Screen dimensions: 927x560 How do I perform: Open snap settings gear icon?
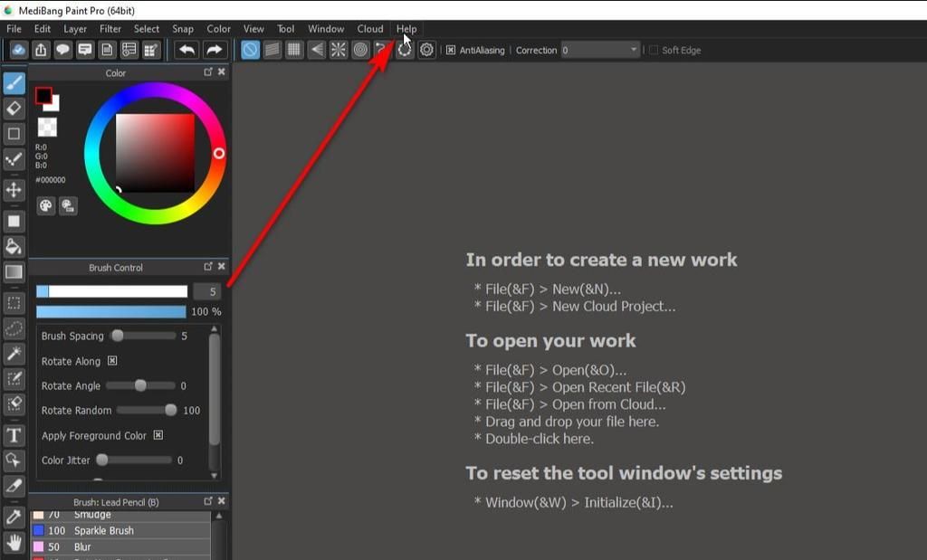point(426,51)
